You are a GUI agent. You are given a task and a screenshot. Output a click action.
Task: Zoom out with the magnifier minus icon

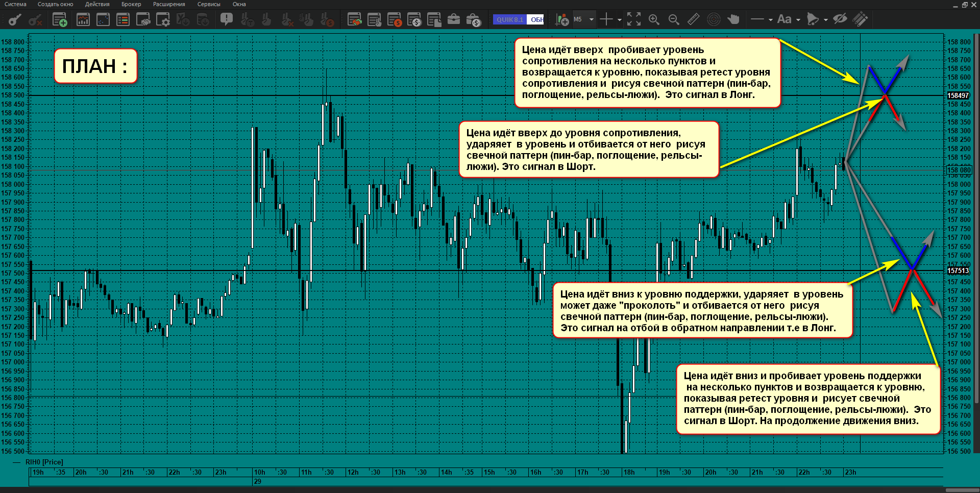(674, 20)
